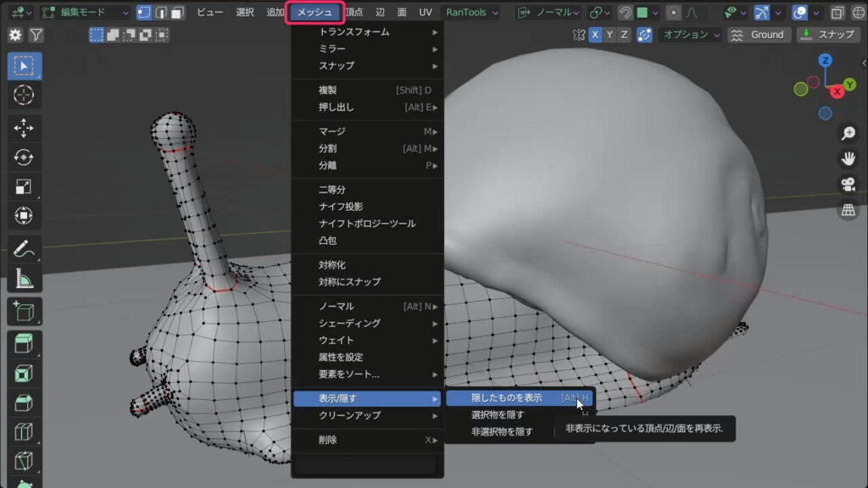
Task: Expand the トランスフォーム submenu
Action: 367,32
